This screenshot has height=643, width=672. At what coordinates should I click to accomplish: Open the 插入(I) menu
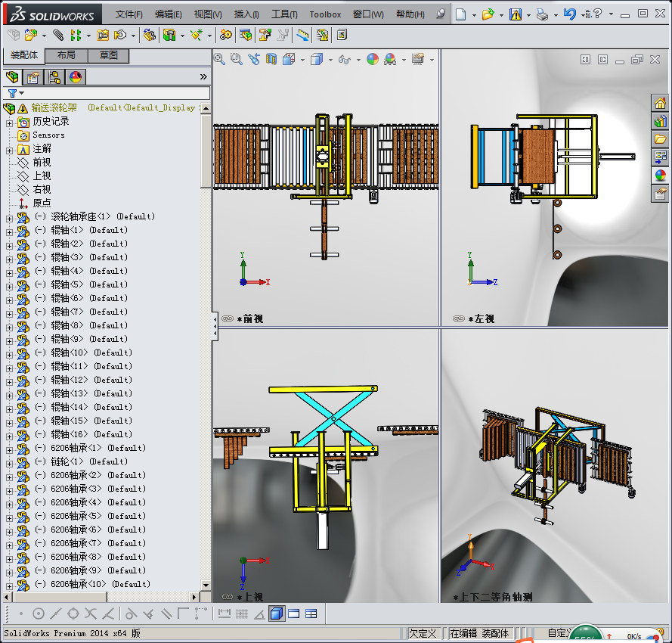click(246, 14)
